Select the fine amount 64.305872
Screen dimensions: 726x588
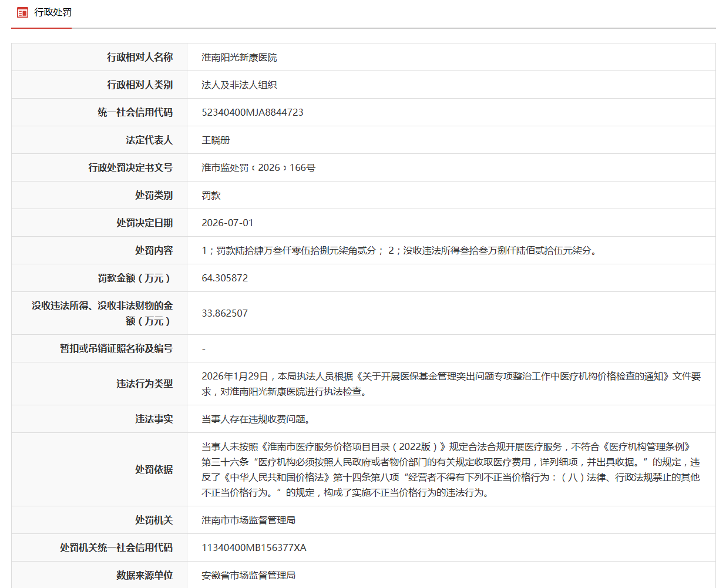[225, 278]
